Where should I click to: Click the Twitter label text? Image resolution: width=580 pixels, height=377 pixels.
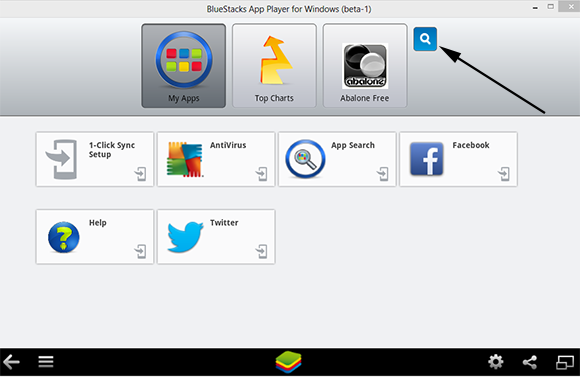click(224, 222)
